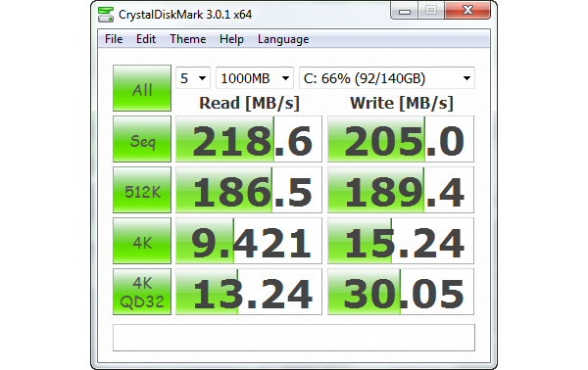Screen dimensions: 588x370
Task: Open the 1000MB test size dropdown
Action: (x=255, y=78)
